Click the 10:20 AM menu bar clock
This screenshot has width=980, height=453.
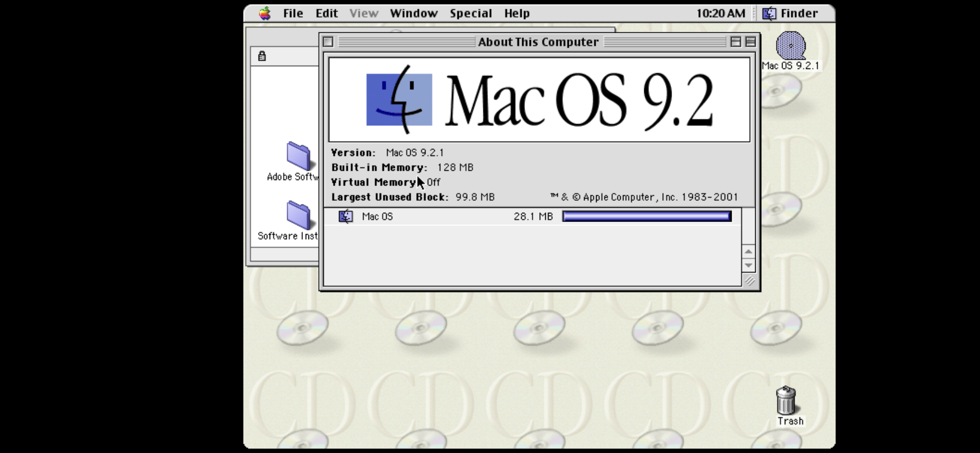pos(720,13)
